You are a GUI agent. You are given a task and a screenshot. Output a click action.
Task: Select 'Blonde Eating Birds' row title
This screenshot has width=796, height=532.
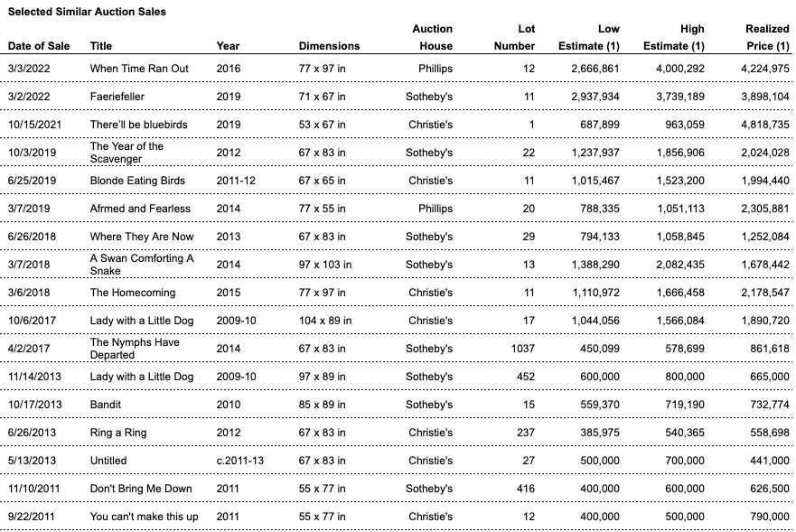click(137, 181)
